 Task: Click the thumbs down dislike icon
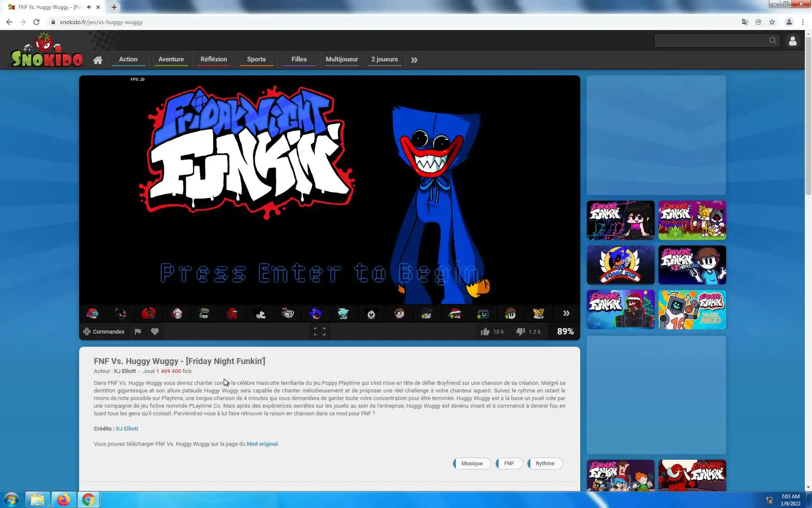click(x=521, y=331)
